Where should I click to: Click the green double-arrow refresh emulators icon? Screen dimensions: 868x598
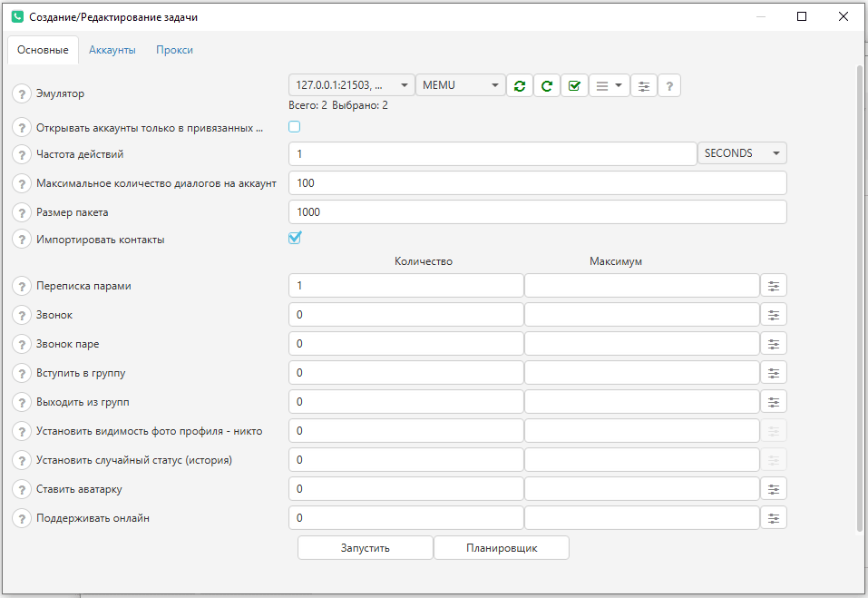tap(519, 86)
